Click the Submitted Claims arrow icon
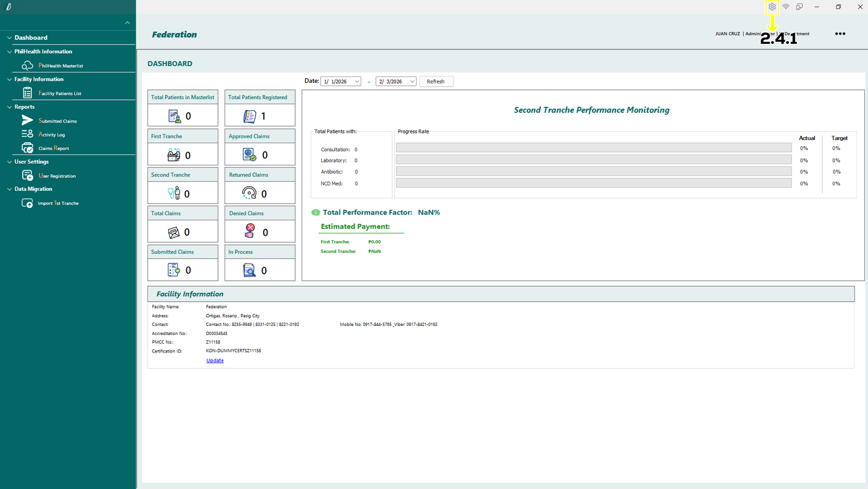The height and width of the screenshot is (489, 868). (x=27, y=120)
